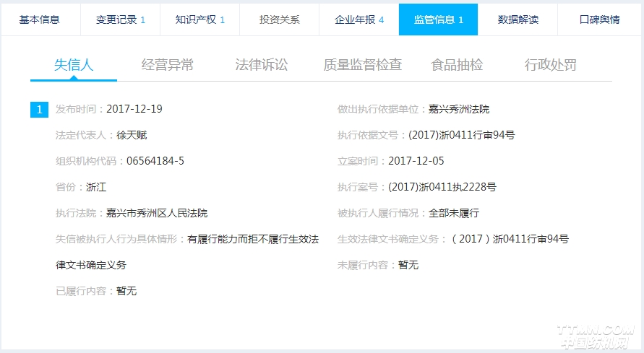Show the 法律诉讼 section

pyautogui.click(x=262, y=65)
